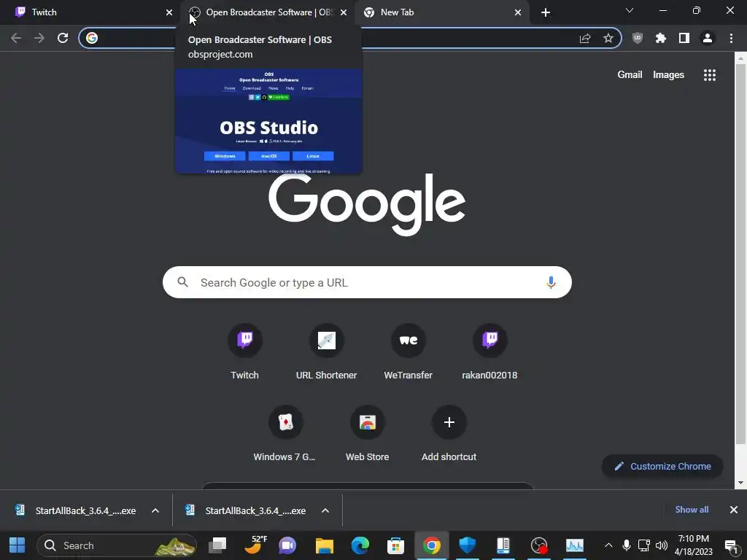Reload the current page
This screenshot has height=560, width=747.
(x=63, y=38)
